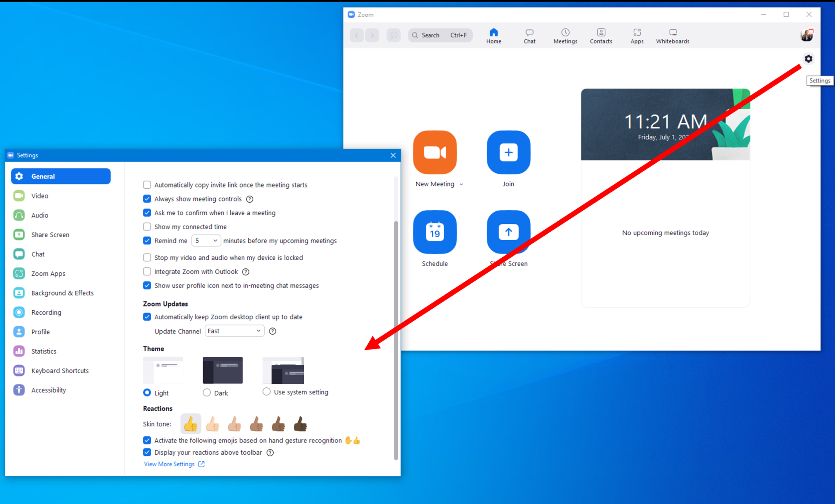This screenshot has height=504, width=835.
Task: Check Integrate Zoom with Outlook
Action: 147,271
